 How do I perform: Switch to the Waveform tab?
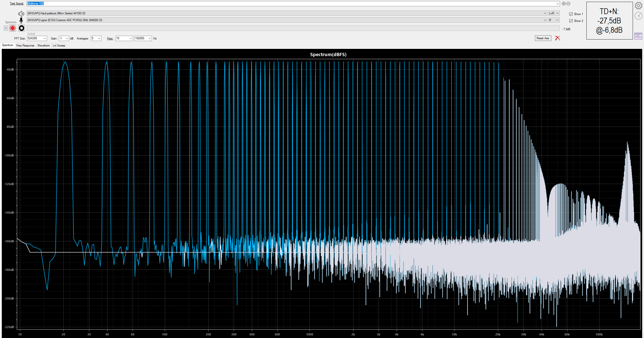click(44, 46)
